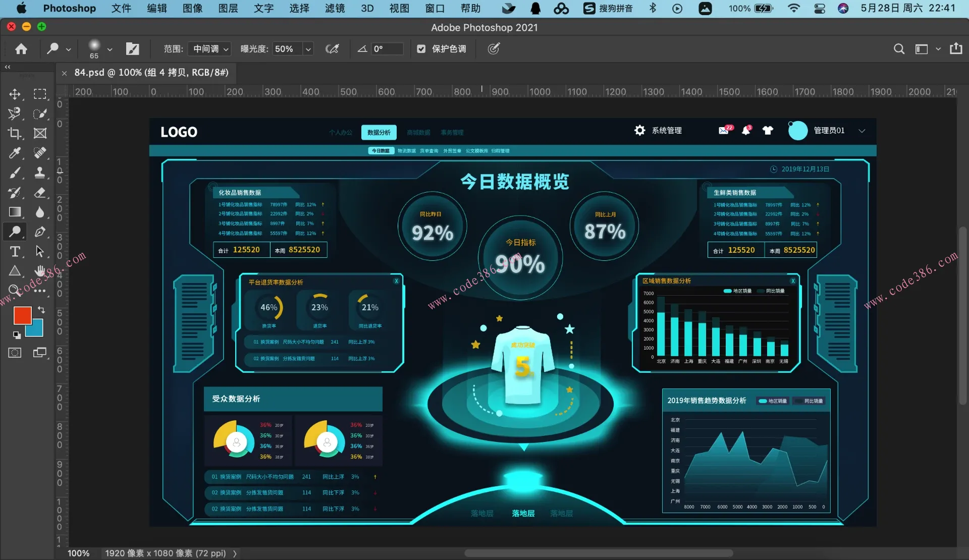The image size is (969, 560).
Task: Choose the Eraser tool
Action: 39,192
